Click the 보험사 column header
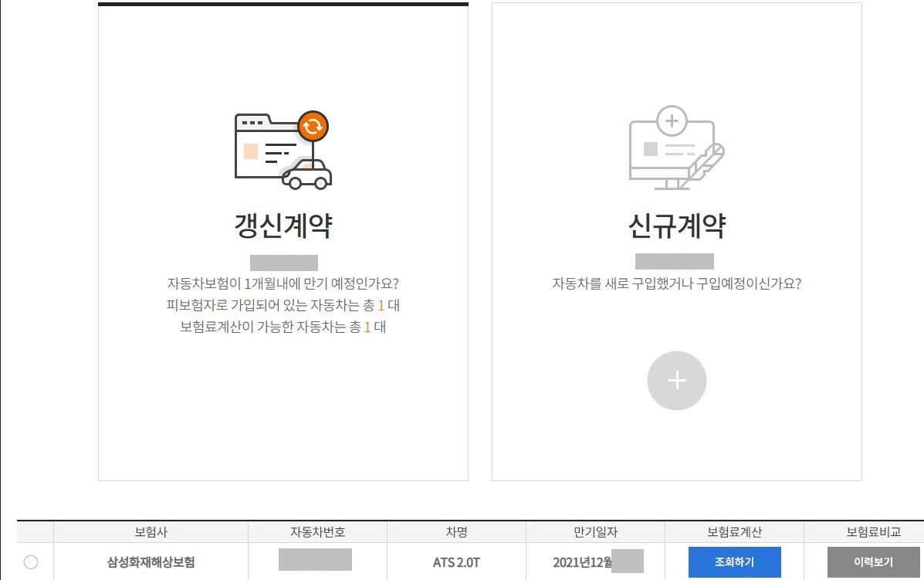The width and height of the screenshot is (924, 580). coord(150,532)
